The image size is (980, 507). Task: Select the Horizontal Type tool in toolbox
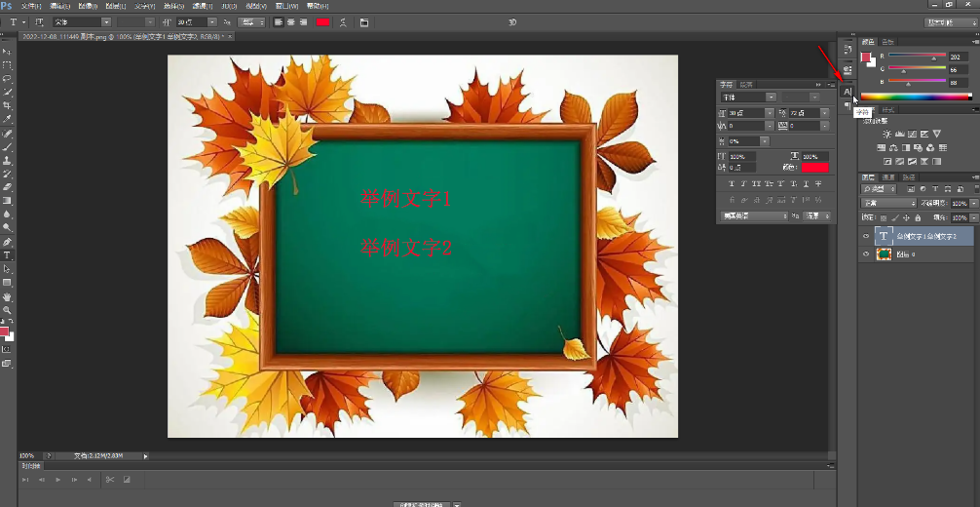point(7,255)
